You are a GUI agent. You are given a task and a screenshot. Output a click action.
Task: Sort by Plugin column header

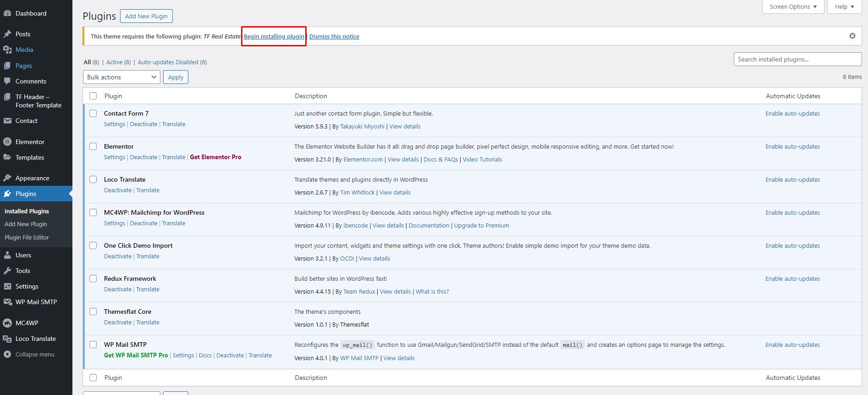[x=113, y=96]
